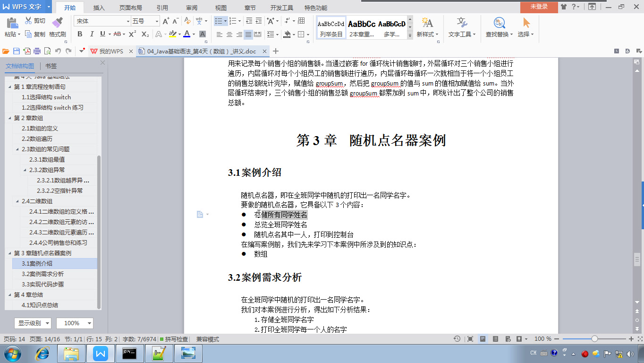Open Find and Replace (查找替换) tool
This screenshot has width=644, height=363.
tap(500, 27)
